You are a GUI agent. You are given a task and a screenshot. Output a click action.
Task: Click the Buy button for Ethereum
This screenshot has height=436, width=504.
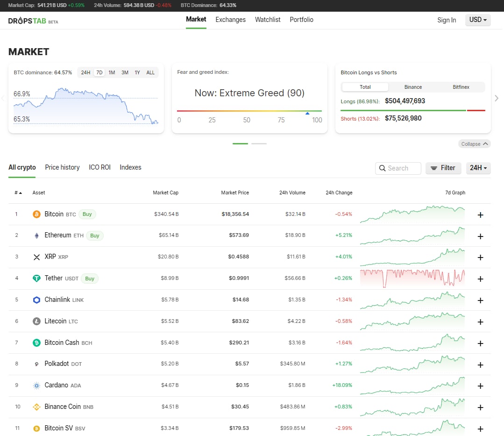point(94,236)
